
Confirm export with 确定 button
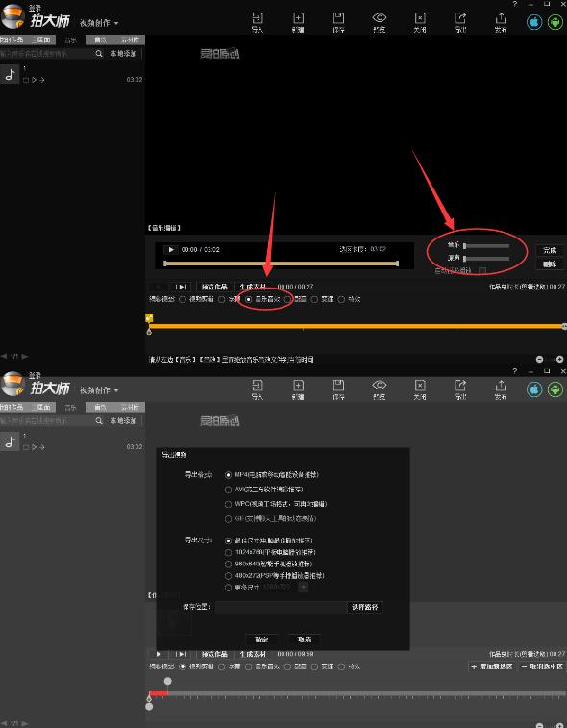pos(261,640)
